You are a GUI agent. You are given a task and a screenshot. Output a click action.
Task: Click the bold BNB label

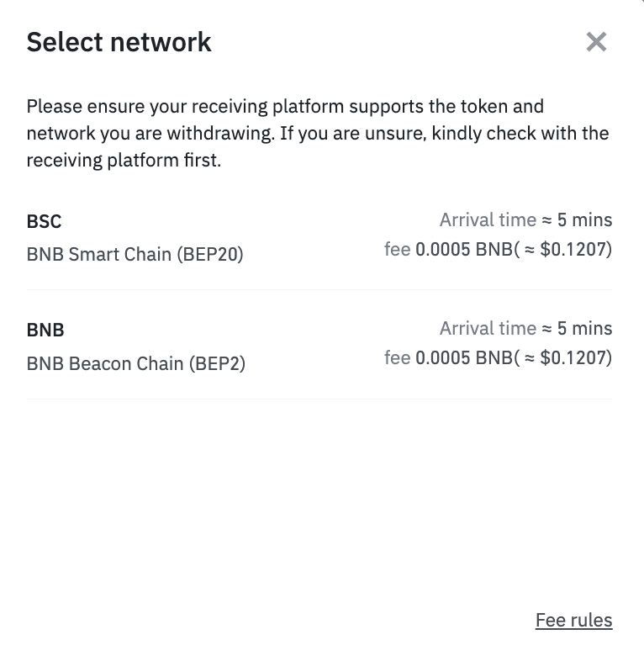[45, 330]
